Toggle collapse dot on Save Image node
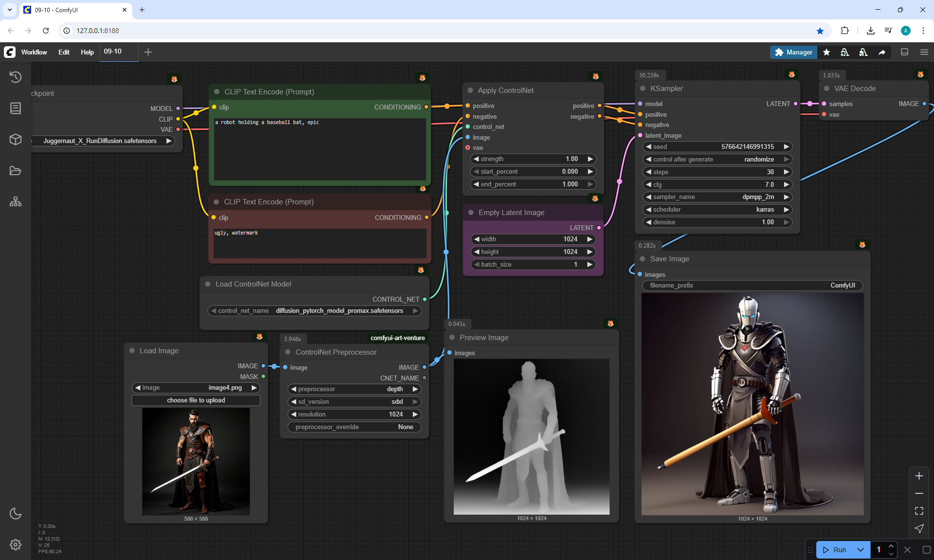 643,259
